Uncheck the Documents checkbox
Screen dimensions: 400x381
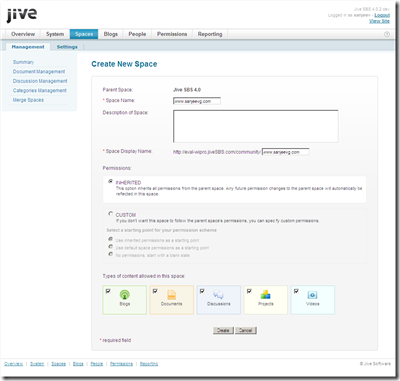(x=155, y=291)
